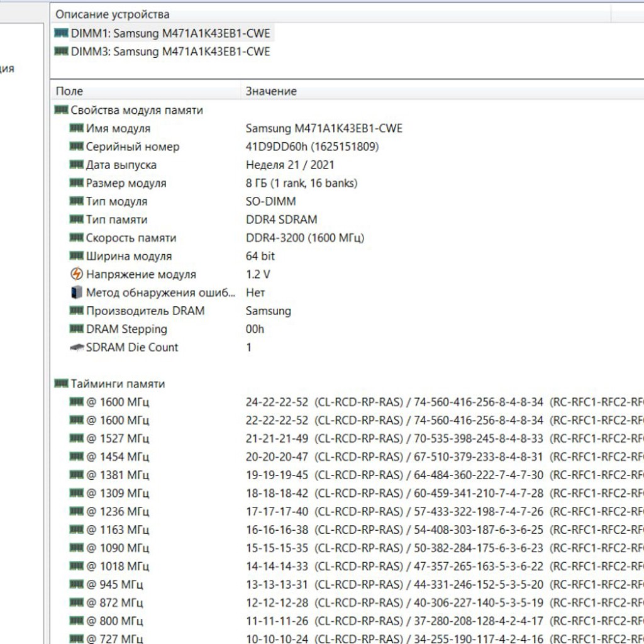Select the SO-DIMM module type value
The width and height of the screenshot is (644, 644).
coord(270,201)
